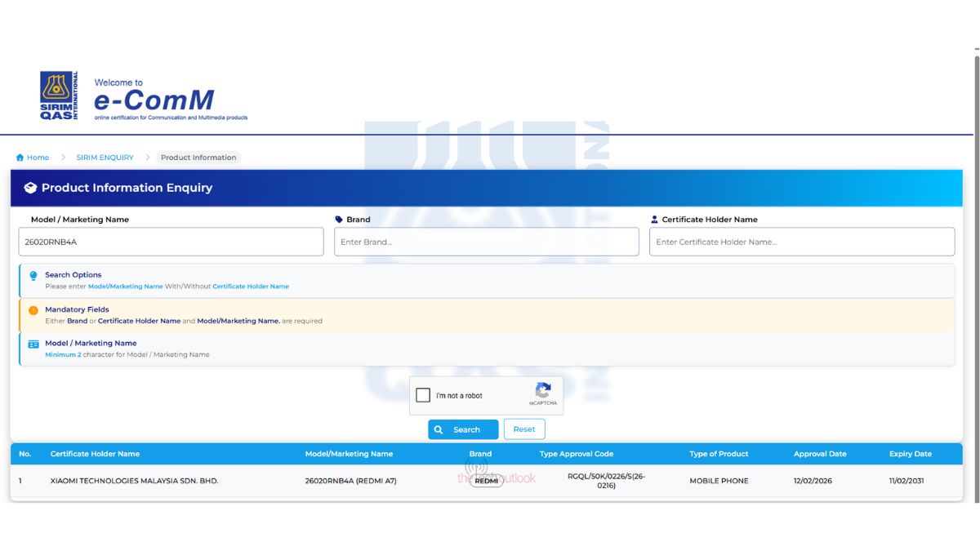Click the Approval Date column header

(x=820, y=454)
